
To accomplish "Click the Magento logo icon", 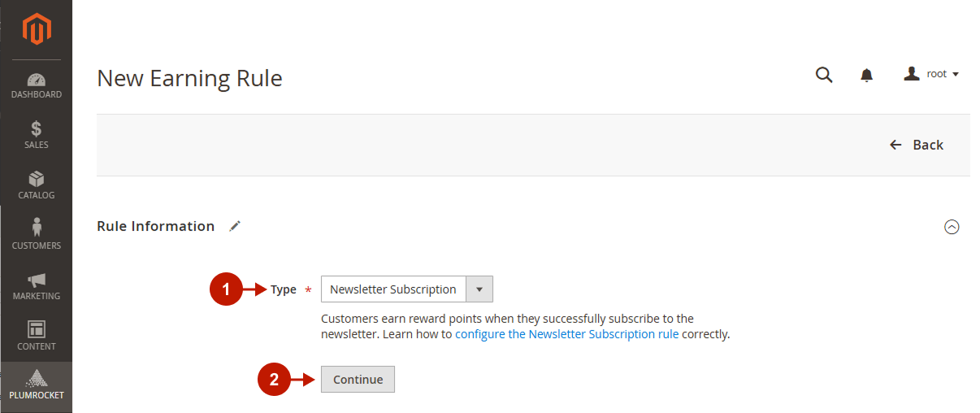I will coord(37,29).
